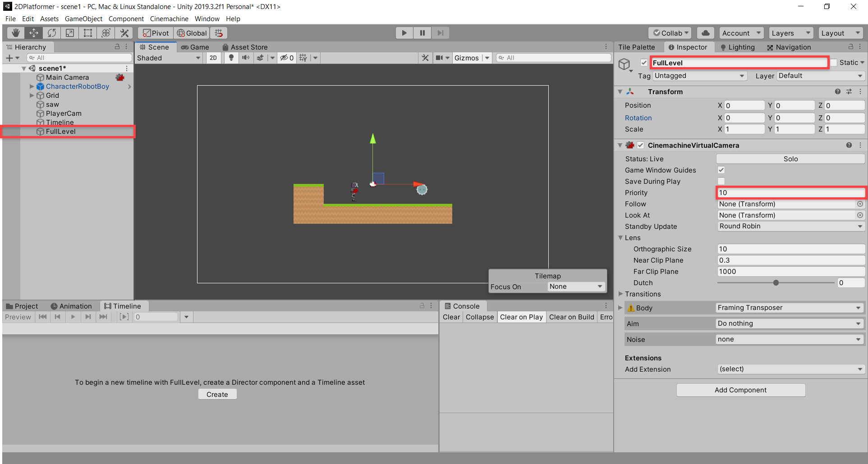Open Shaded draw mode dropdown
The height and width of the screenshot is (464, 868).
169,58
